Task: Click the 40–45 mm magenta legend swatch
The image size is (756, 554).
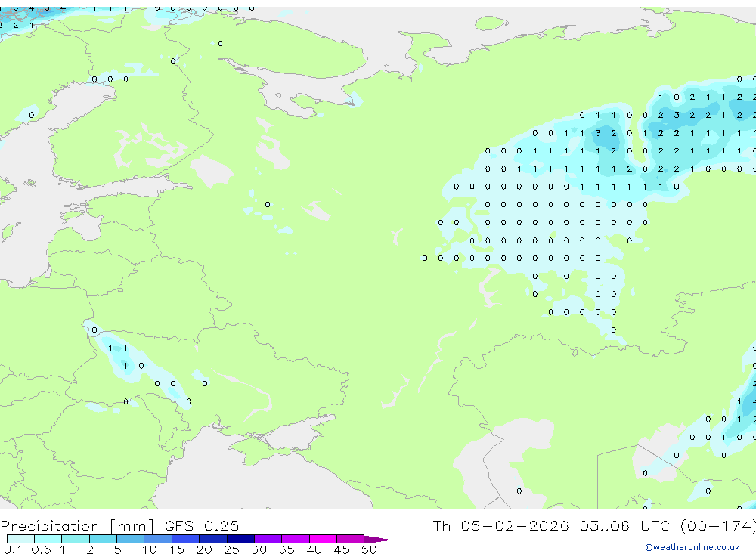Action: pos(323,539)
